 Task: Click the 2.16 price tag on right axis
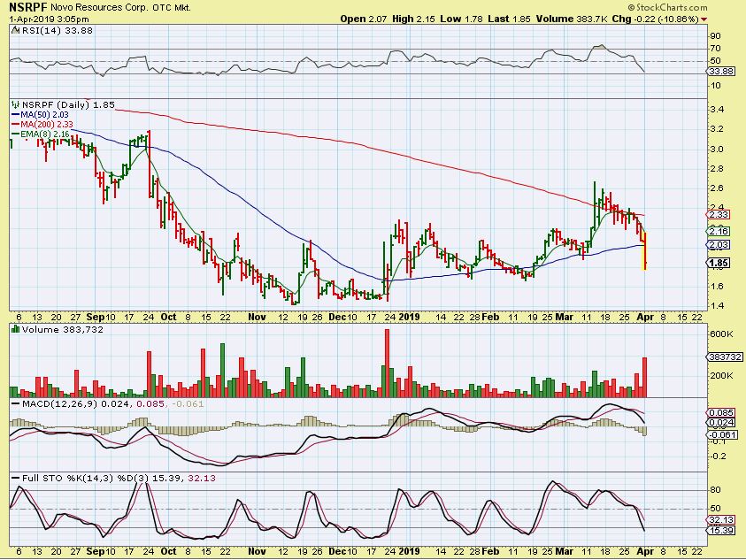tap(719, 231)
